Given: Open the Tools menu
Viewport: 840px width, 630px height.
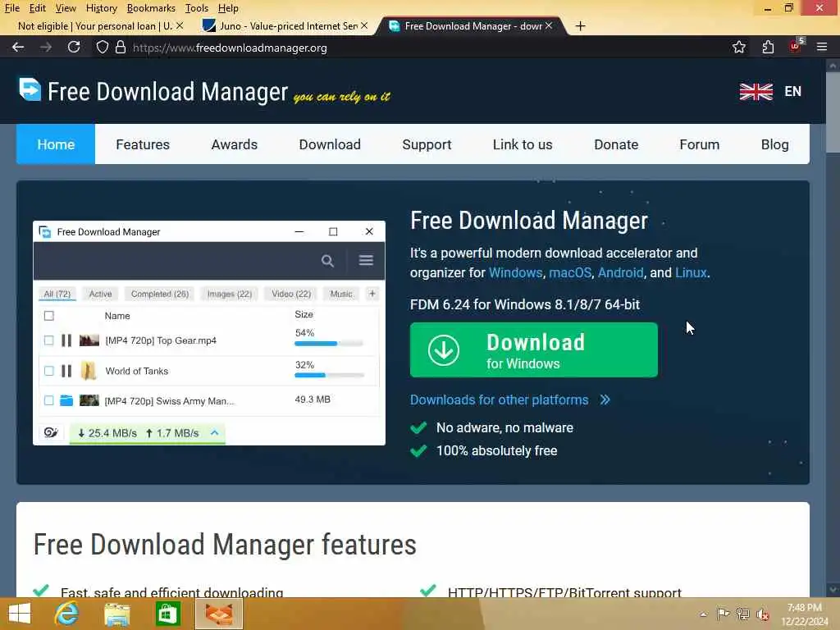Looking at the screenshot, I should pyautogui.click(x=197, y=8).
